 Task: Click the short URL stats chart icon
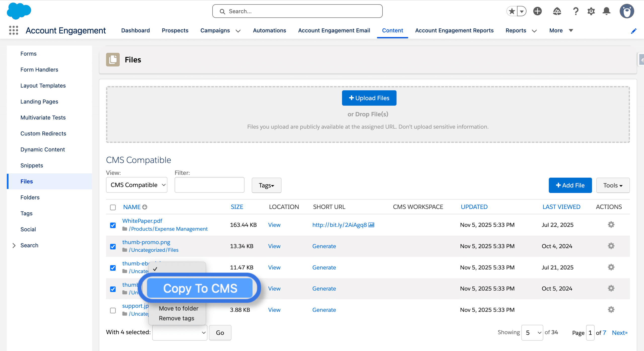pos(371,225)
